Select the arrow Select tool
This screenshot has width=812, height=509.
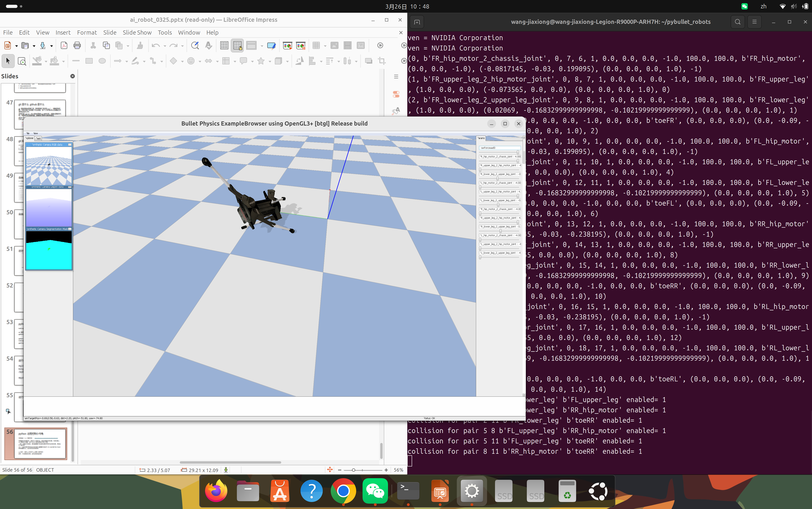tap(8, 61)
